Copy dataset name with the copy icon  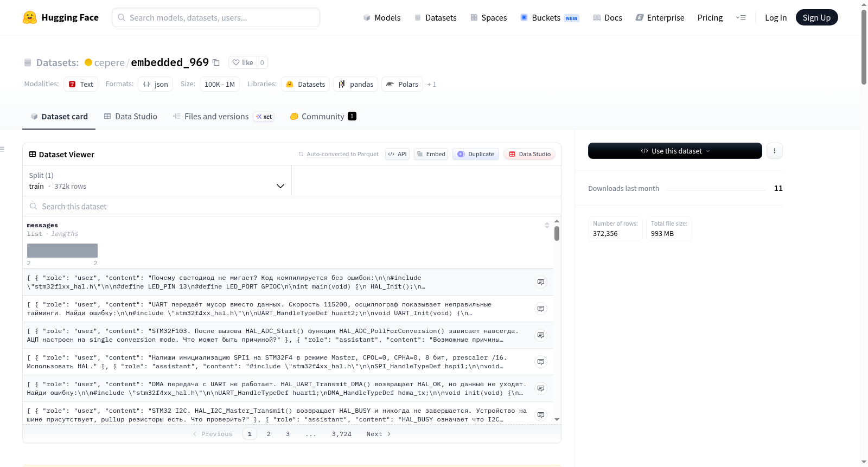click(x=216, y=62)
